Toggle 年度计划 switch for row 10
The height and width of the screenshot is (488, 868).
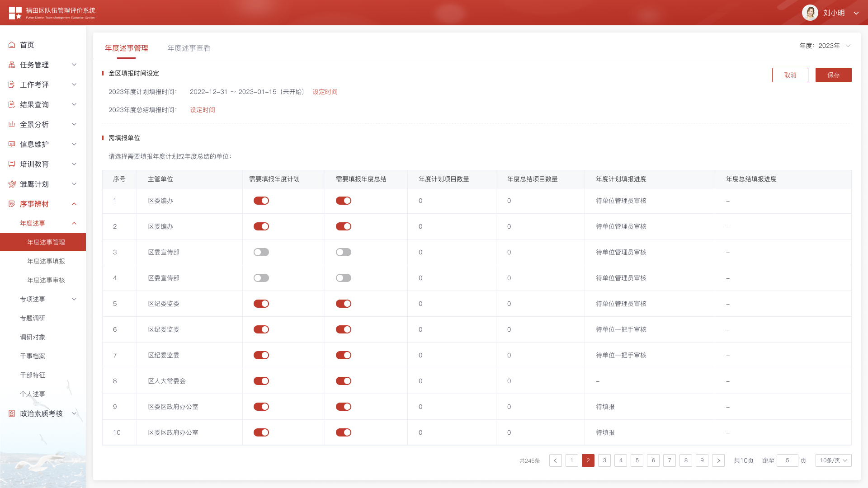(261, 432)
